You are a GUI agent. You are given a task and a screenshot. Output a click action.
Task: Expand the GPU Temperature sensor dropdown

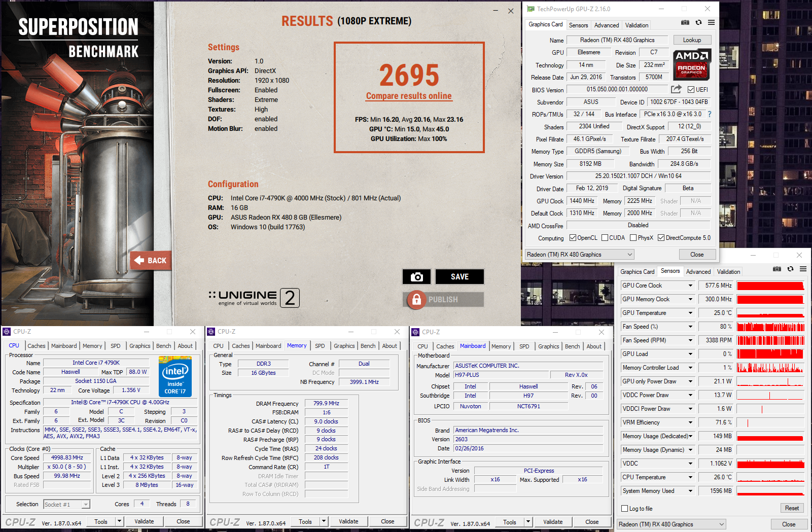tap(690, 313)
